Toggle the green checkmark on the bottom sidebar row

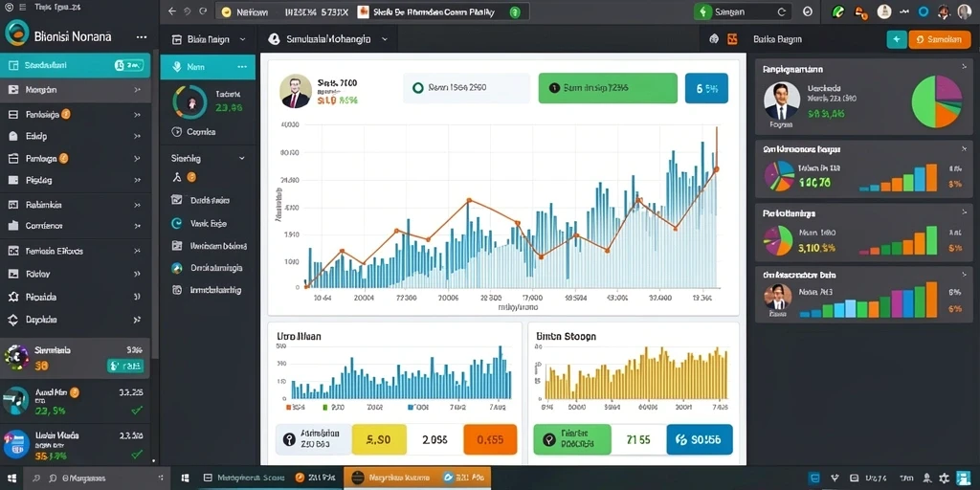pos(137,455)
